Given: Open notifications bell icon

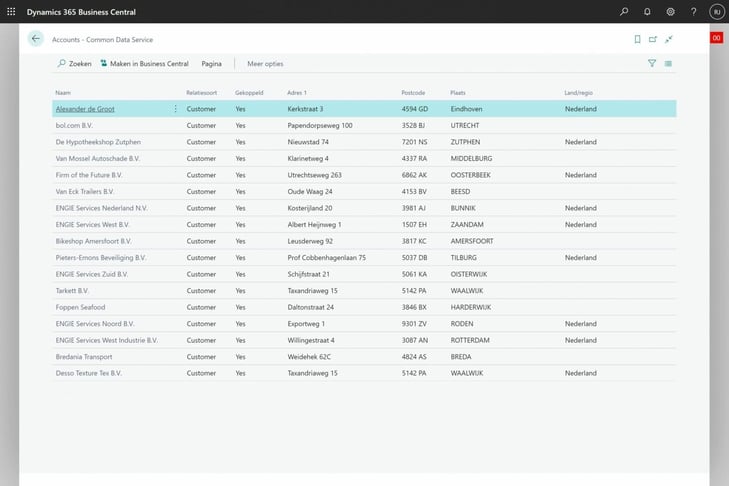Looking at the screenshot, I should pos(647,12).
